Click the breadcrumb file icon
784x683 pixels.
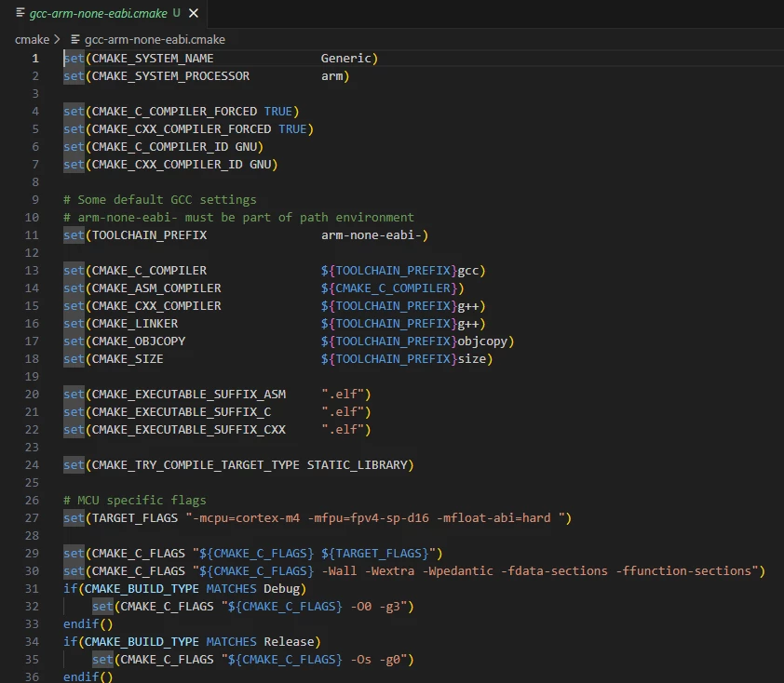coord(75,39)
